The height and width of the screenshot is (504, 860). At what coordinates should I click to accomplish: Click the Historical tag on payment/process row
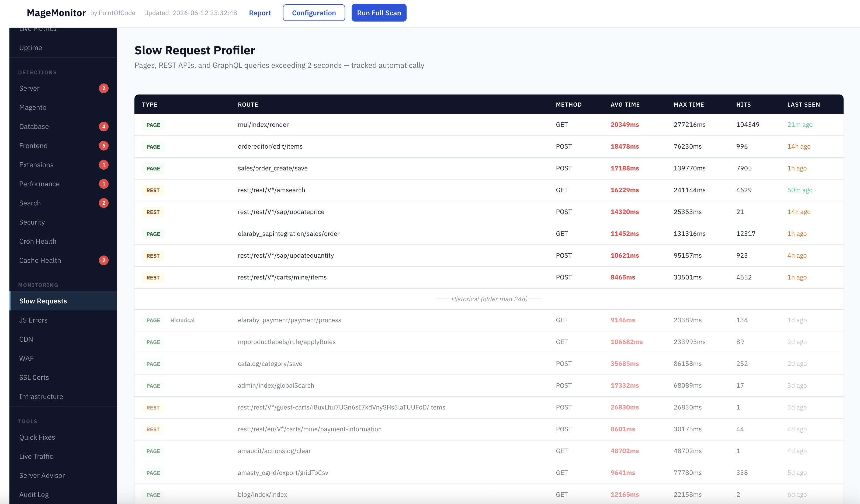click(x=182, y=320)
